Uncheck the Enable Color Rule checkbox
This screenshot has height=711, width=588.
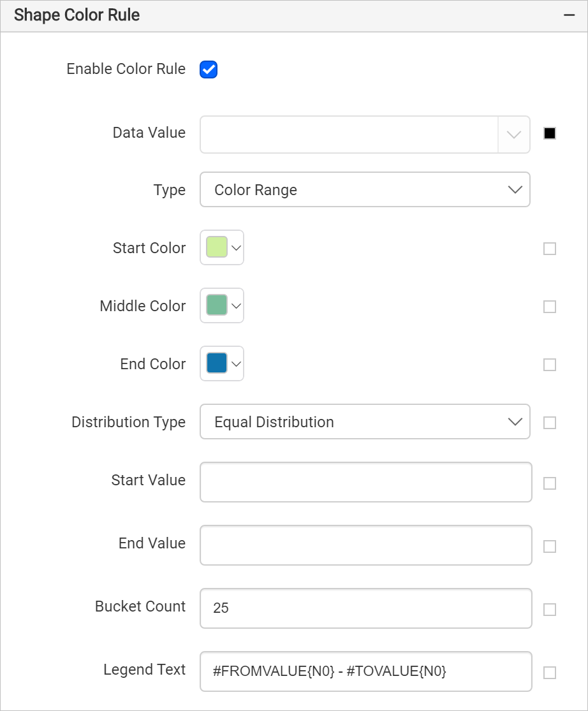pyautogui.click(x=209, y=70)
